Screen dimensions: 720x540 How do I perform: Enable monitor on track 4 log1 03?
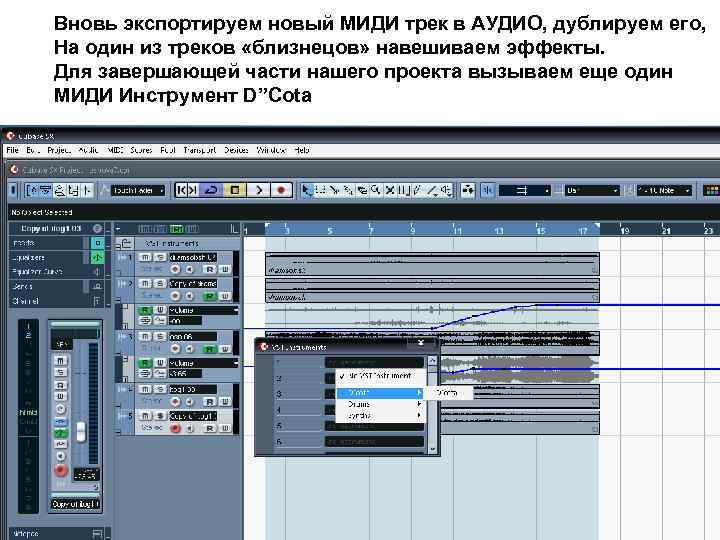[190, 401]
